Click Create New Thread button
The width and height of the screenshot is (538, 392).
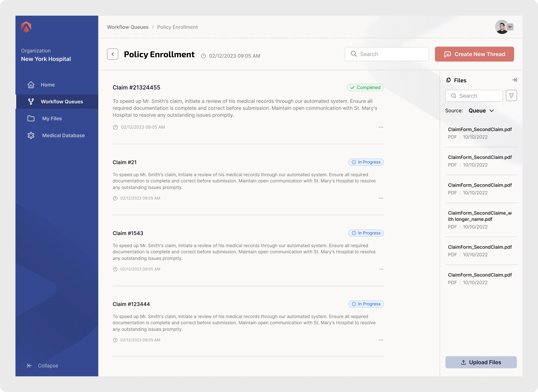tap(474, 54)
